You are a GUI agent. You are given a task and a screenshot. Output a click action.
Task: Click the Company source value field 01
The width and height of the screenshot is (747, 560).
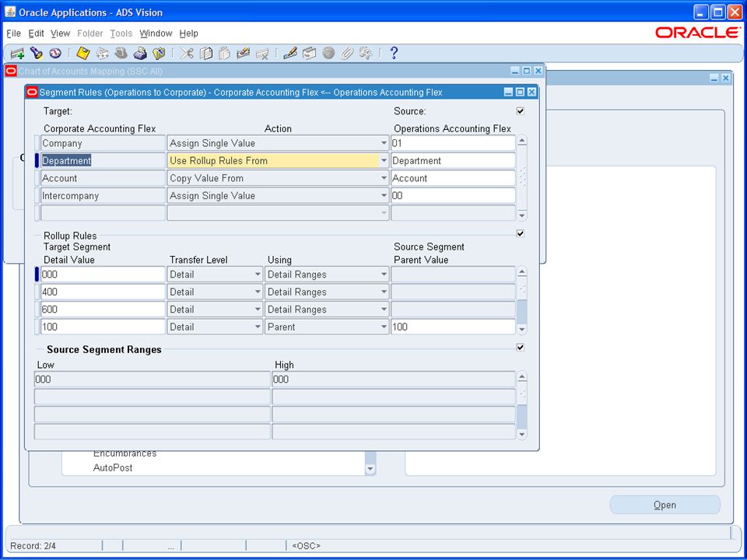tap(453, 143)
